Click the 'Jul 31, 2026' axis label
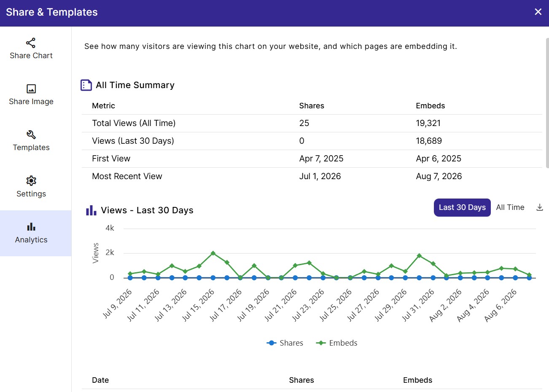Image resolution: width=549 pixels, height=392 pixels. pyautogui.click(x=418, y=305)
